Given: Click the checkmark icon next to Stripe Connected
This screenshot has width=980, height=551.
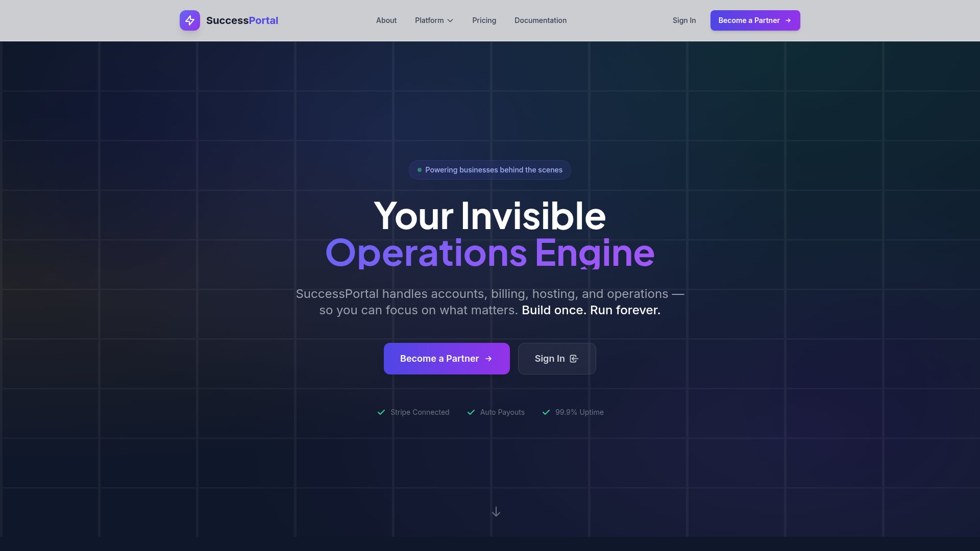Looking at the screenshot, I should (381, 412).
